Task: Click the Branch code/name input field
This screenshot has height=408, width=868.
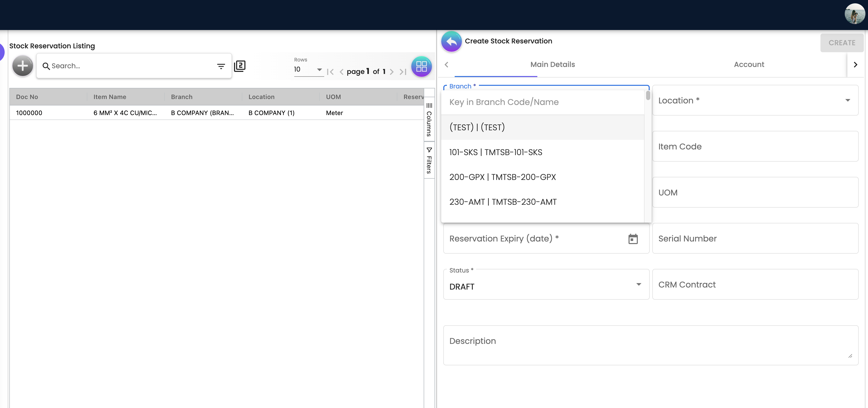Action: [542, 102]
